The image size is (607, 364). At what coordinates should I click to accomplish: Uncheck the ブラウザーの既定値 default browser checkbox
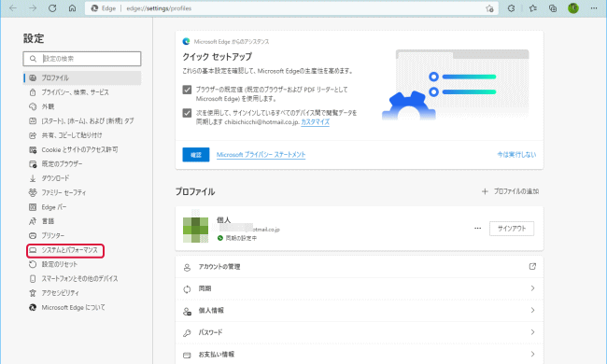pyautogui.click(x=187, y=90)
